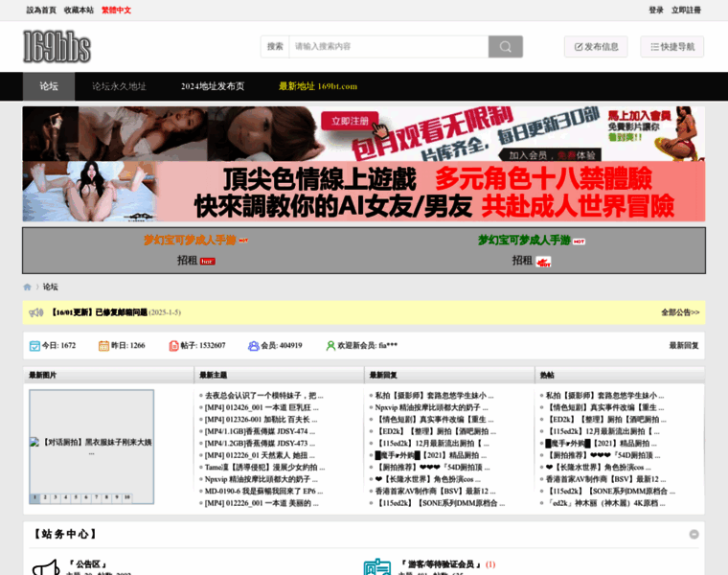Open the Tame道 thread in 最新主题
This screenshot has height=575, width=728.
(264, 468)
